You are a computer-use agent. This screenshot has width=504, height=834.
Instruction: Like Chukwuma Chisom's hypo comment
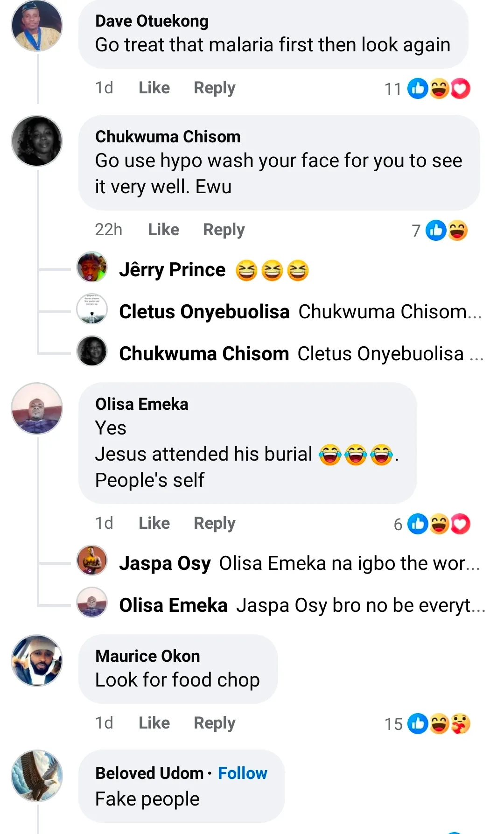163,230
